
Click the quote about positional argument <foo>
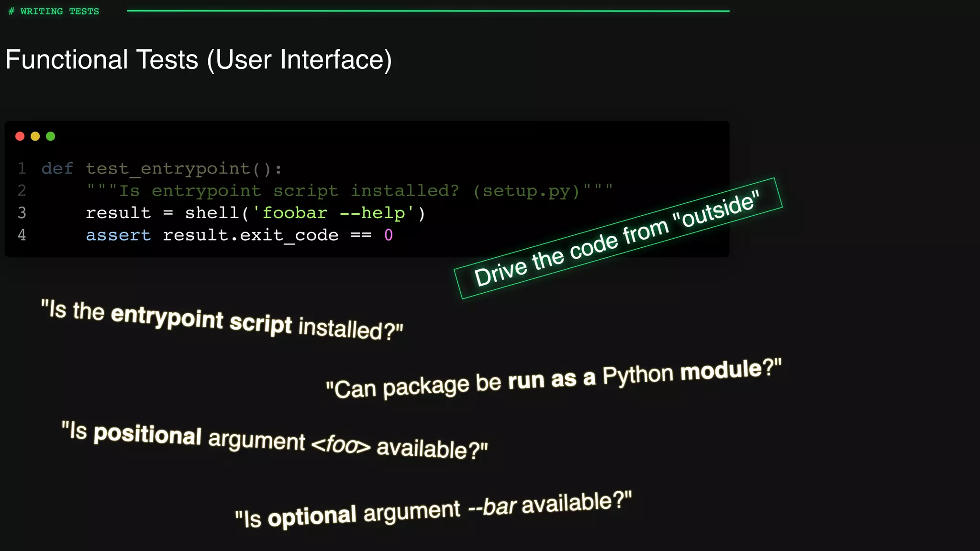click(275, 441)
